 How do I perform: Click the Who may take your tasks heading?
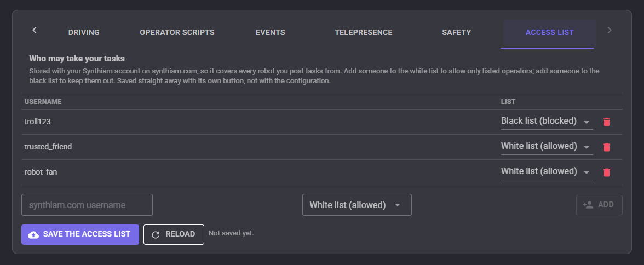(77, 59)
